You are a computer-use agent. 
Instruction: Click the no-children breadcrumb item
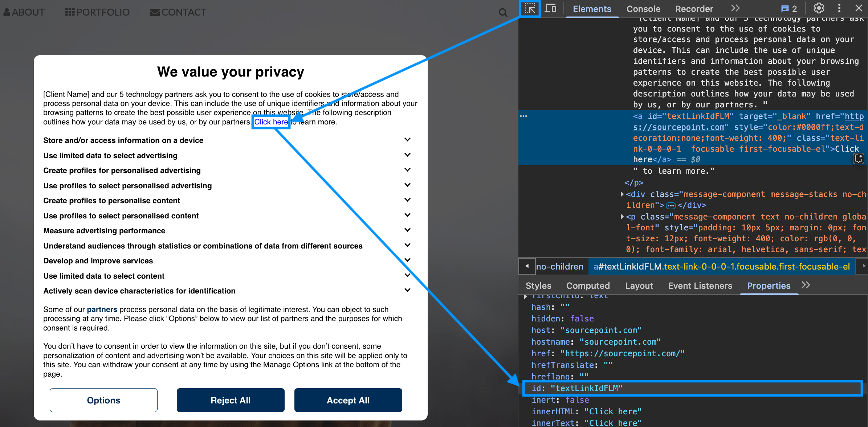tap(559, 267)
